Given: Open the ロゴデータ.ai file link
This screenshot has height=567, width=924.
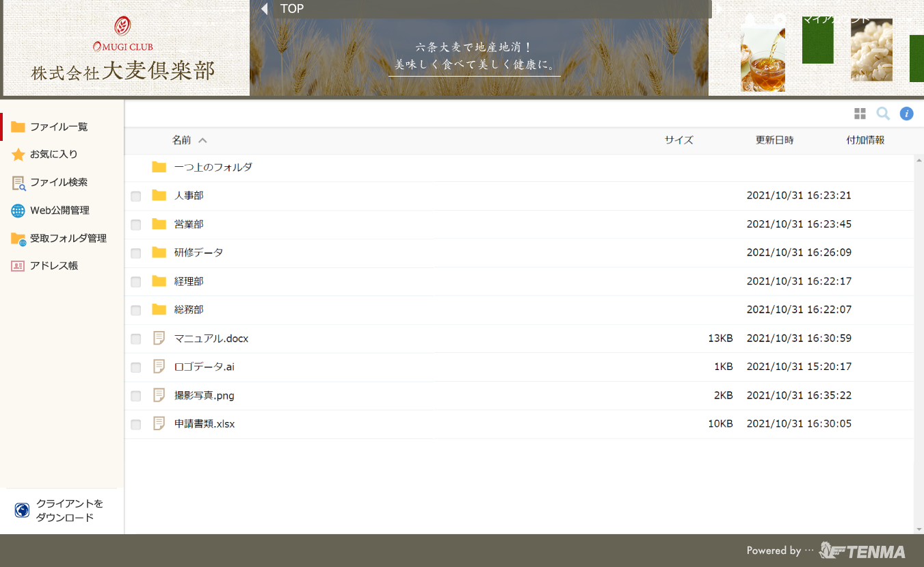Looking at the screenshot, I should point(204,367).
